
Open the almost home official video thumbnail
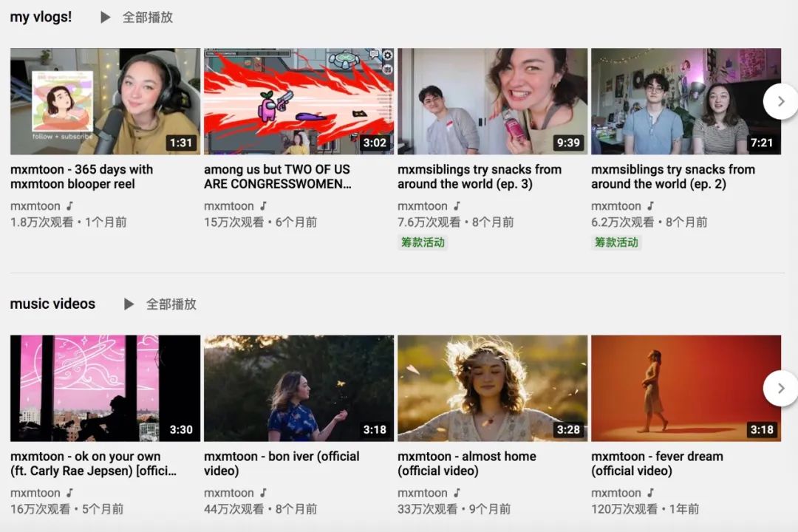492,388
